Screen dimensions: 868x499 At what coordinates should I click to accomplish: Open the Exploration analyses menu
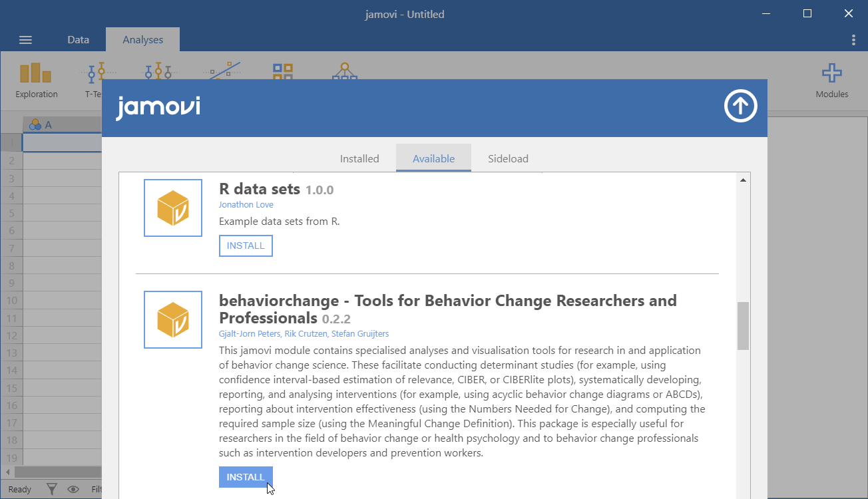pos(37,80)
